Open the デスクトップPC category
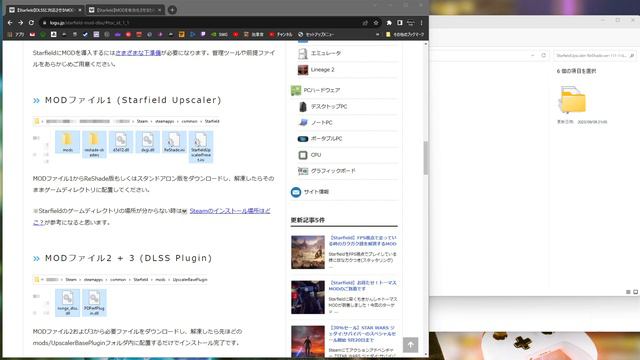Image resolution: width=640 pixels, height=360 pixels. coord(329,106)
